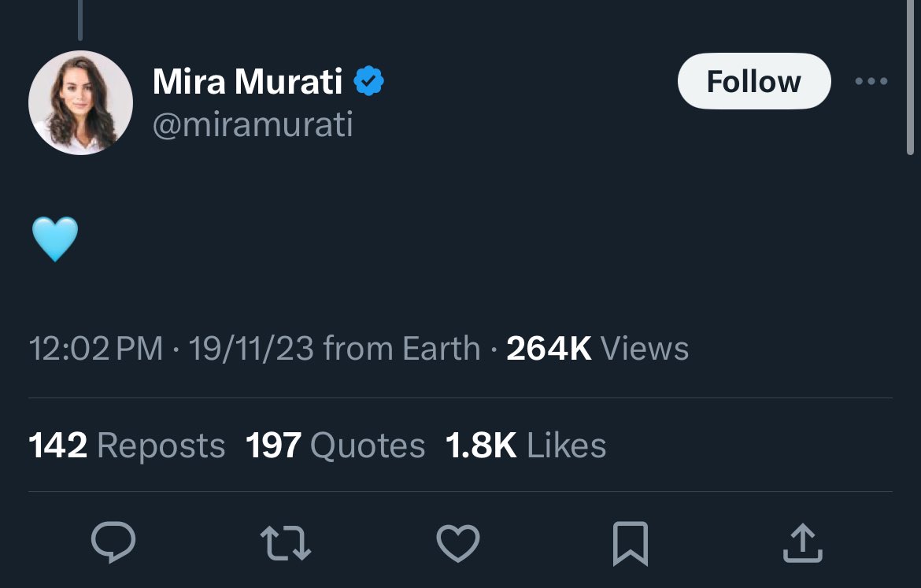Click the scrollbar thumb on right edge
Screen dimensions: 921x588
pyautogui.click(x=911, y=76)
